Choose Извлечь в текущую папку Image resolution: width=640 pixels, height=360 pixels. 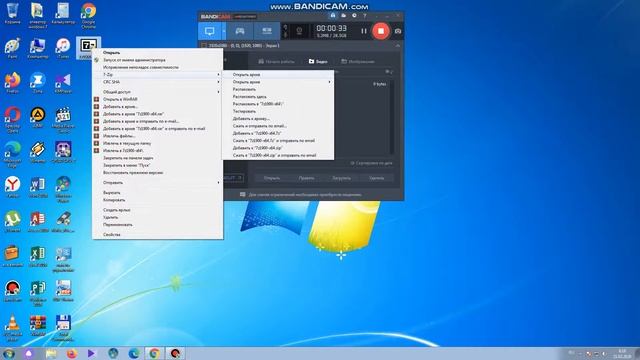click(x=158, y=143)
